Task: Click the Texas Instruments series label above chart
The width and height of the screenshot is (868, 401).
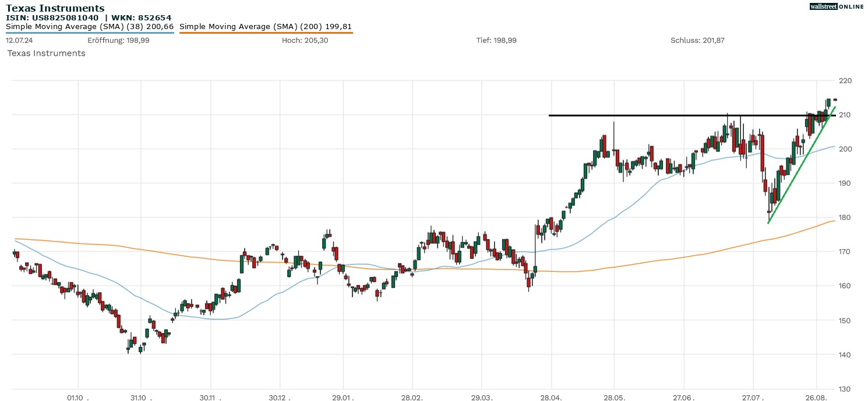Action: pos(46,53)
